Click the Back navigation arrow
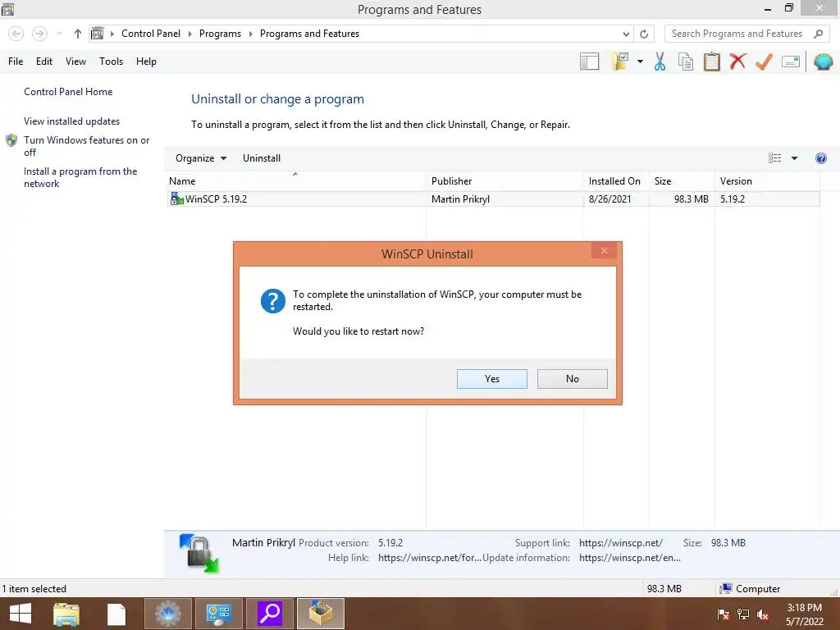Image resolution: width=840 pixels, height=630 pixels. (16, 34)
